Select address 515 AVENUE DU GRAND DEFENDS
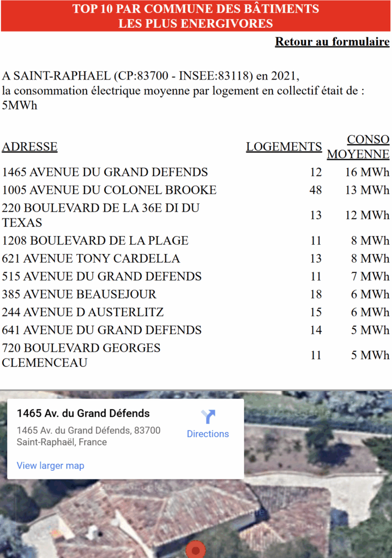Viewport: 392px width, 558px height. point(101,276)
